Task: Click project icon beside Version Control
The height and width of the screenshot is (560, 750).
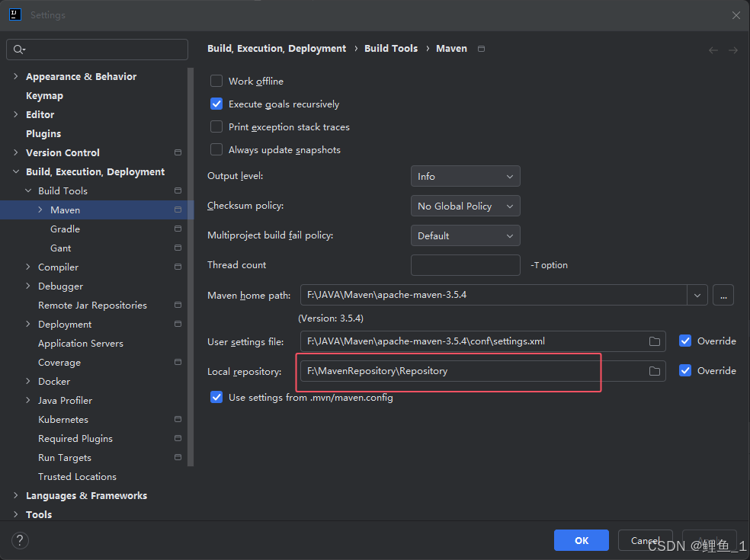Action: (x=178, y=152)
